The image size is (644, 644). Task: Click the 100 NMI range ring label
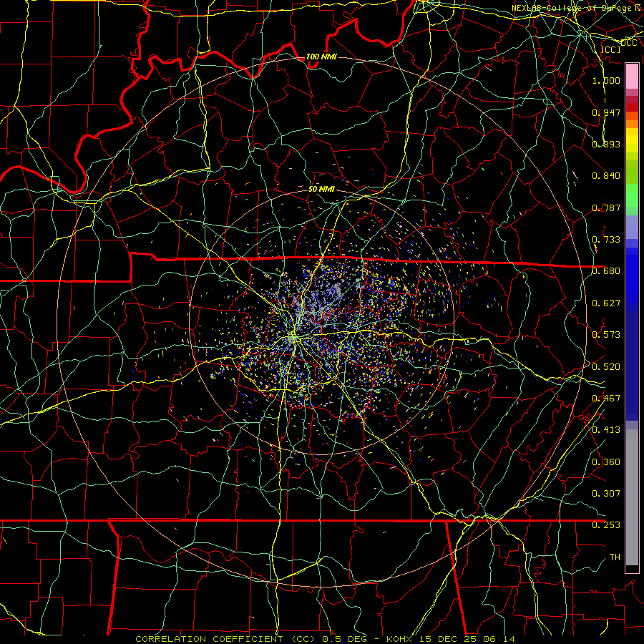pos(321,57)
